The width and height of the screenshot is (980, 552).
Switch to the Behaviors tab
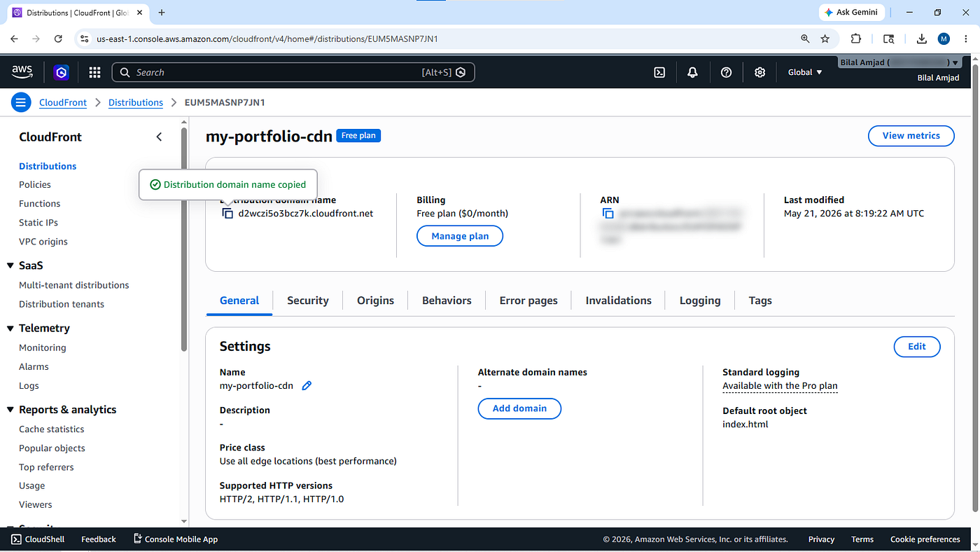click(447, 301)
